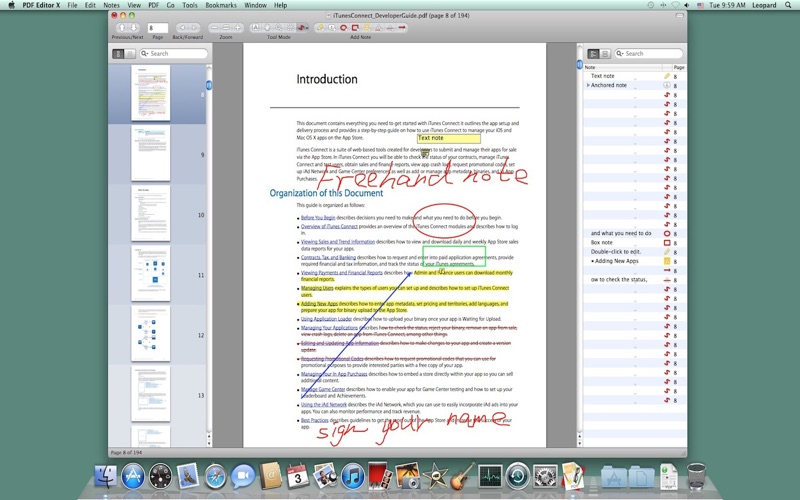
Task: Open the notes panel search options dropdown
Action: click(x=620, y=53)
